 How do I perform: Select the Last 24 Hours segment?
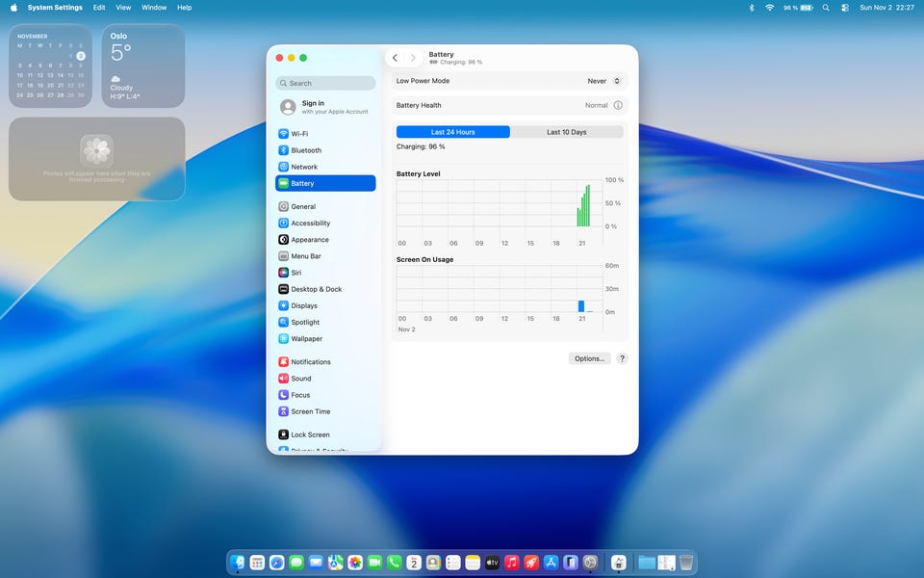click(452, 132)
